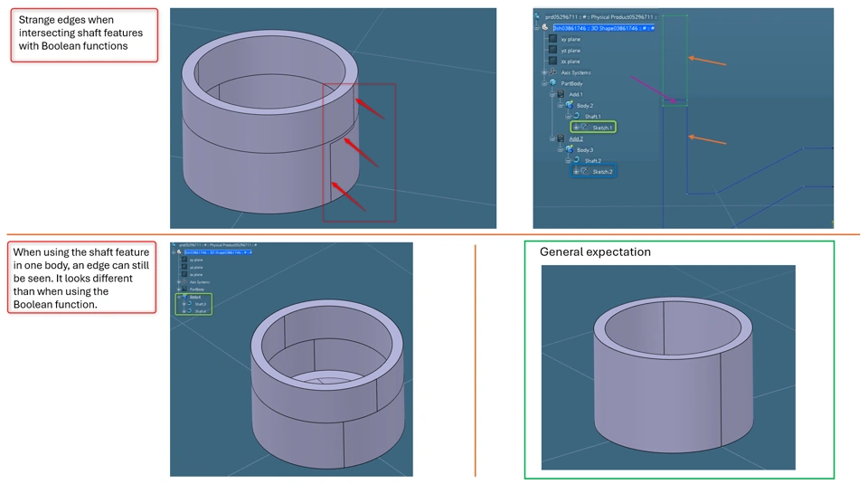Collapse the Add.2 node
The width and height of the screenshot is (868, 484).
[552, 138]
